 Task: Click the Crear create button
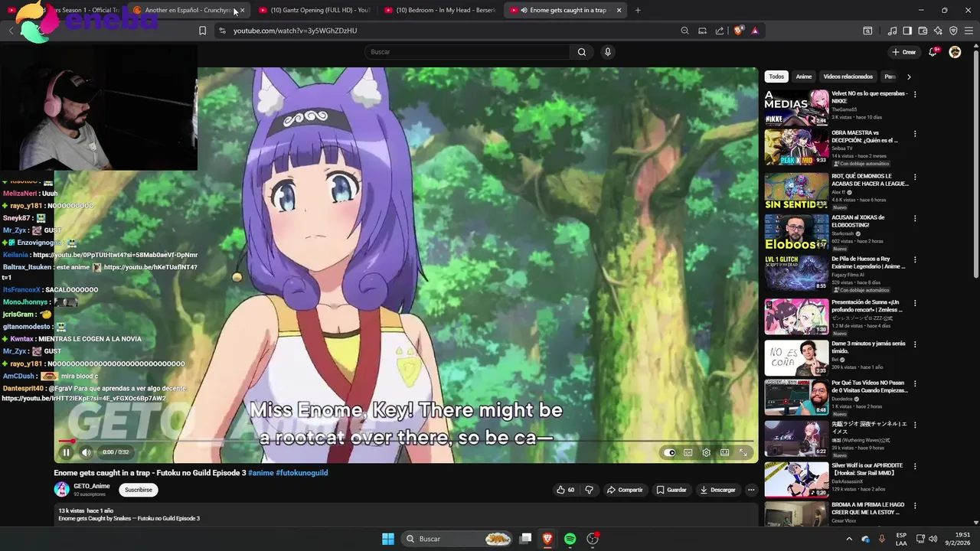click(x=904, y=52)
